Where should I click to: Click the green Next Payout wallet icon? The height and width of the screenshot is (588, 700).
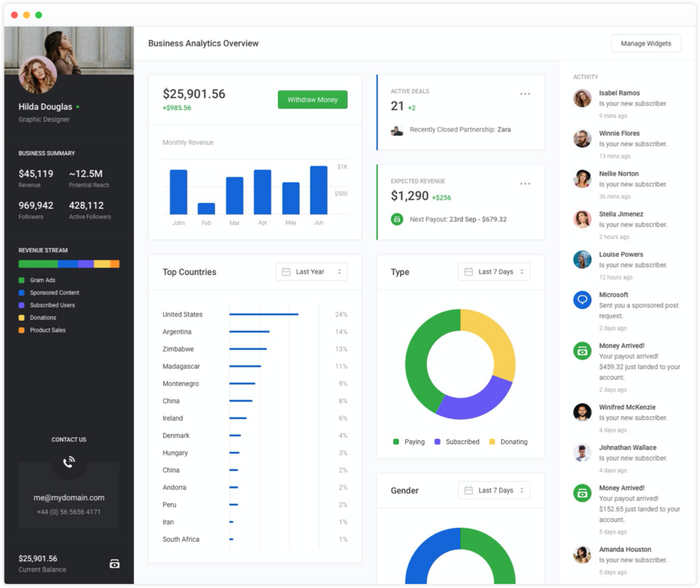click(397, 219)
